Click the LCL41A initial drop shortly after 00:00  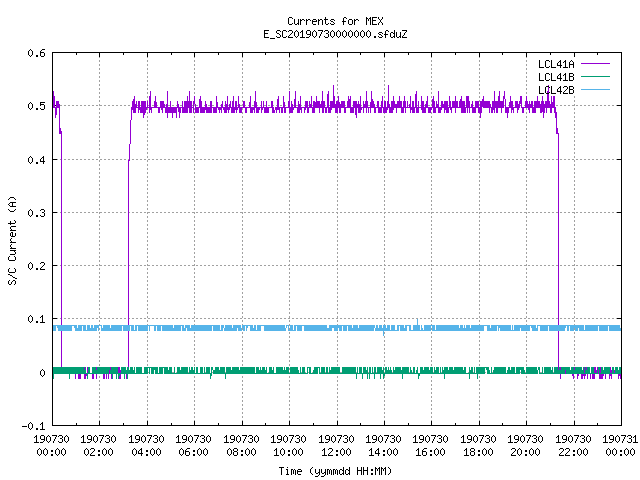(x=61, y=249)
